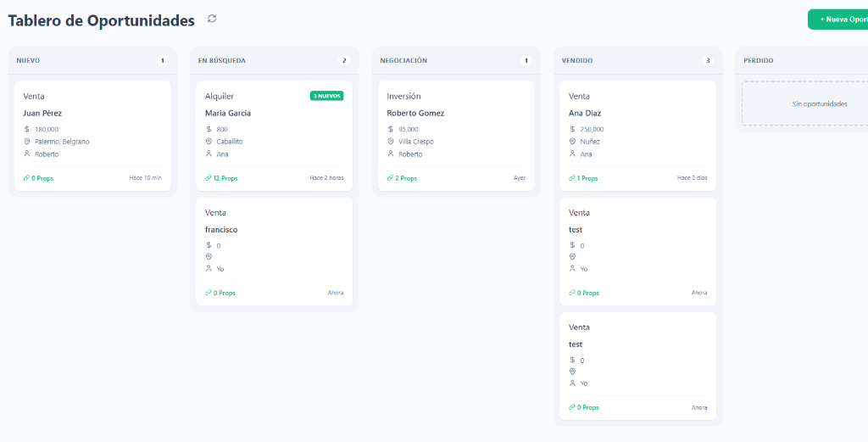Click the 3 NUEVOS badge on Maria Garcia
Image resolution: width=868 pixels, height=442 pixels.
coord(326,96)
